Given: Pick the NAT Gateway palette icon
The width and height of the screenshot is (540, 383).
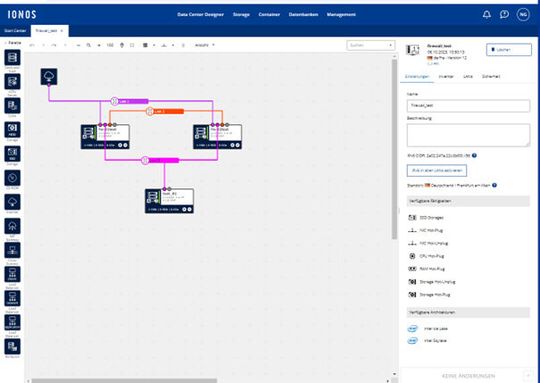Looking at the screenshot, I should [x=12, y=226].
